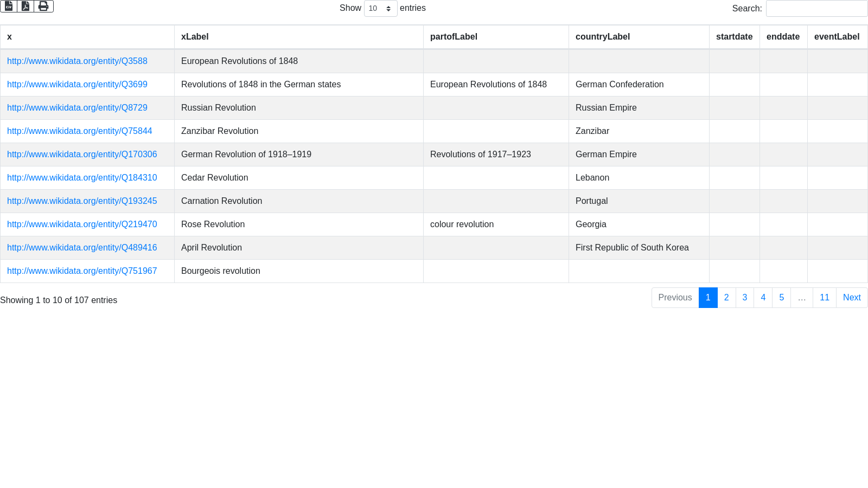This screenshot has width=868, height=488.
Task: Focus the Search input field
Action: [816, 8]
